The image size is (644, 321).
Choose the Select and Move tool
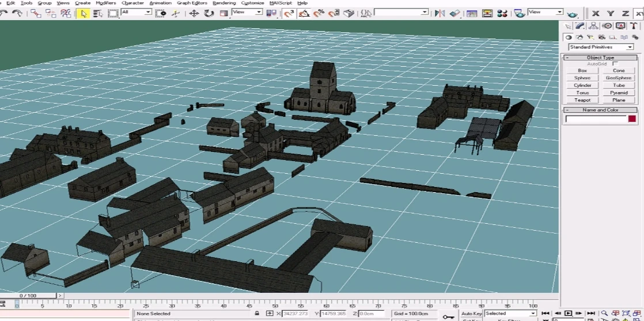pyautogui.click(x=194, y=13)
